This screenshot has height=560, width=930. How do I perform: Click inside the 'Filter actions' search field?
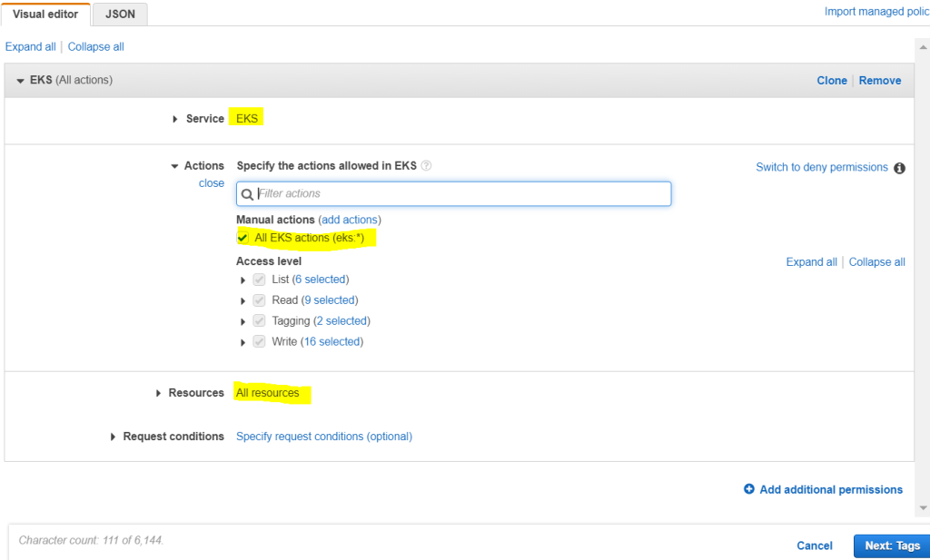tap(454, 193)
